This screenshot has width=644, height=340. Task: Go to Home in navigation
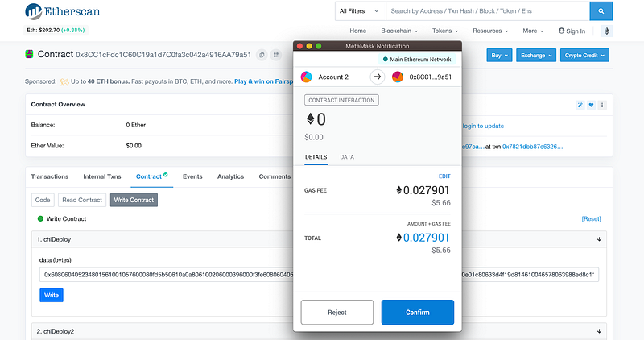click(x=357, y=31)
